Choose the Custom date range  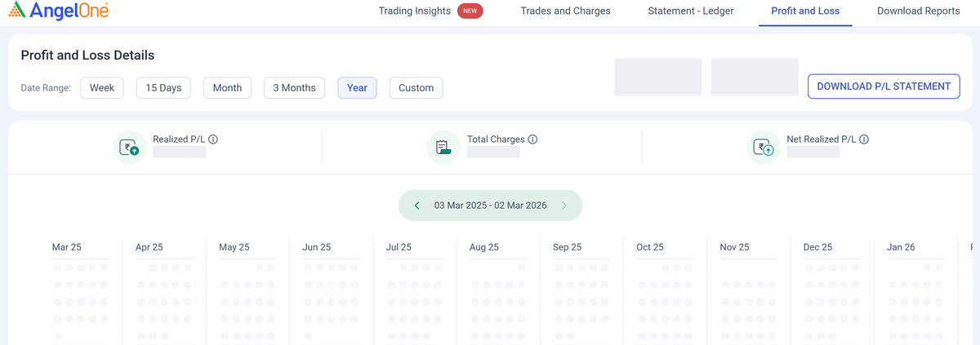(x=416, y=87)
